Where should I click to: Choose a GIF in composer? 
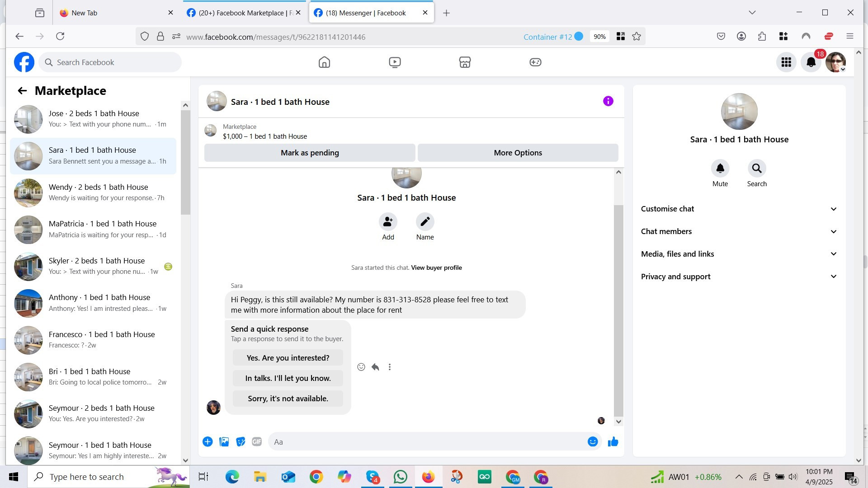coord(257,442)
